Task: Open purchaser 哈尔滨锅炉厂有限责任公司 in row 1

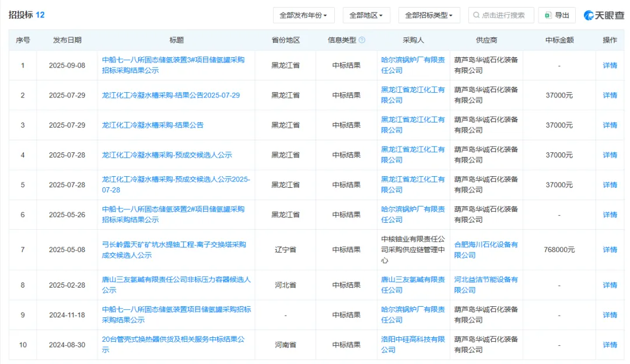Action: click(413, 65)
